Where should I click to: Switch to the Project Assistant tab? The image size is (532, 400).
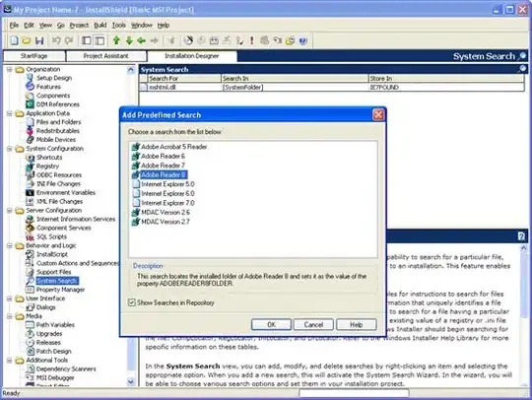pos(106,56)
